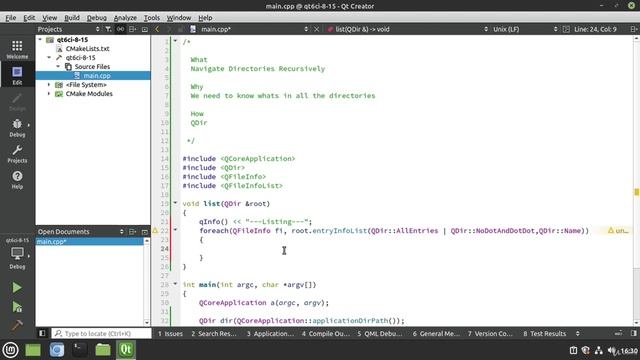Show the 8 Test Results pane

pos(545,333)
